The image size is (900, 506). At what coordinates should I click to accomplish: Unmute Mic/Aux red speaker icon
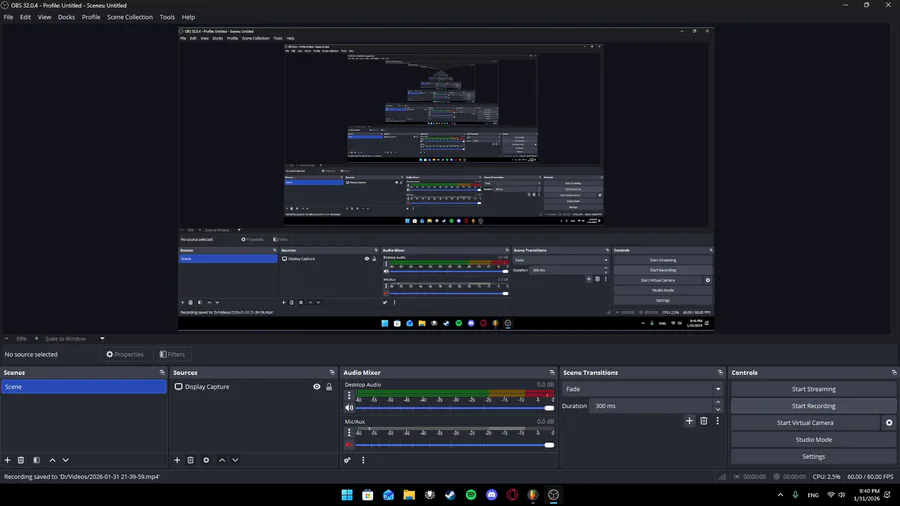(x=349, y=445)
